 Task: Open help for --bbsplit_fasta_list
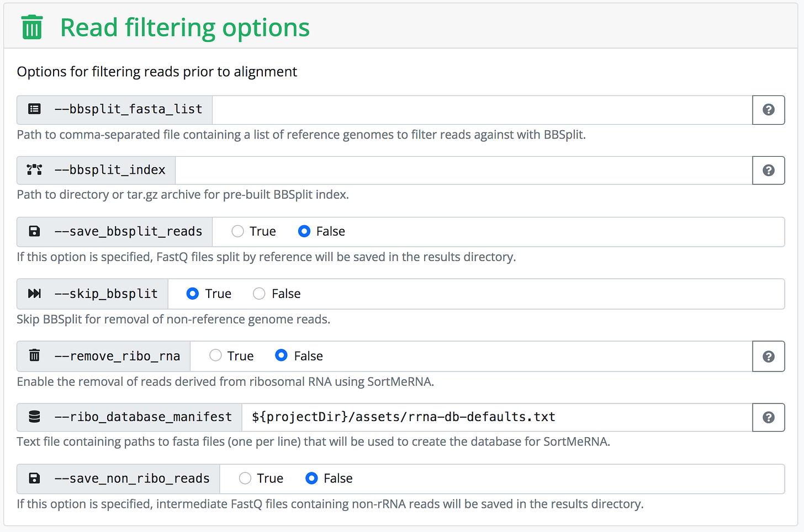[769, 110]
